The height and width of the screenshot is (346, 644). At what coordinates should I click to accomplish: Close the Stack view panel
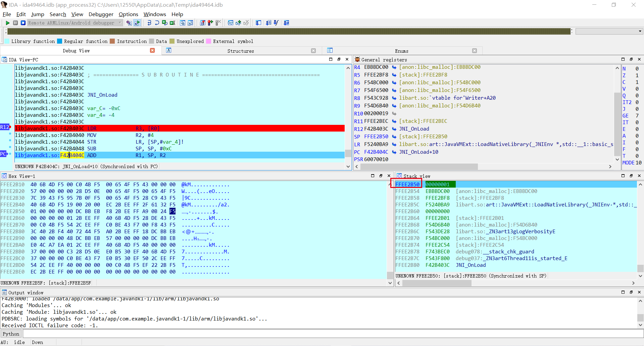click(x=639, y=176)
